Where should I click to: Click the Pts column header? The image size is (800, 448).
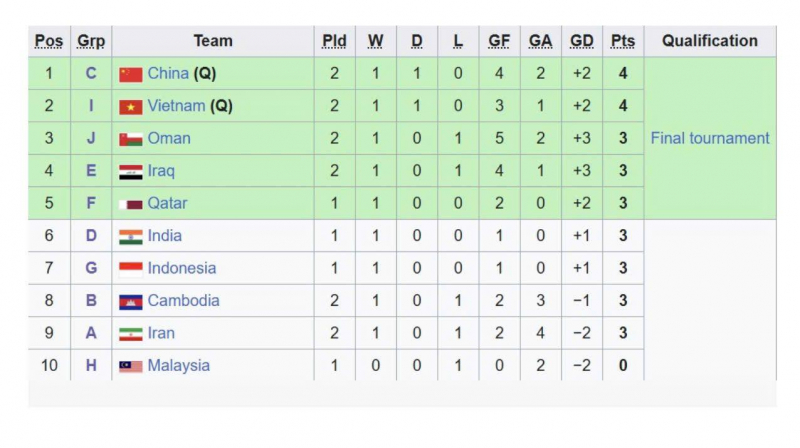click(623, 41)
